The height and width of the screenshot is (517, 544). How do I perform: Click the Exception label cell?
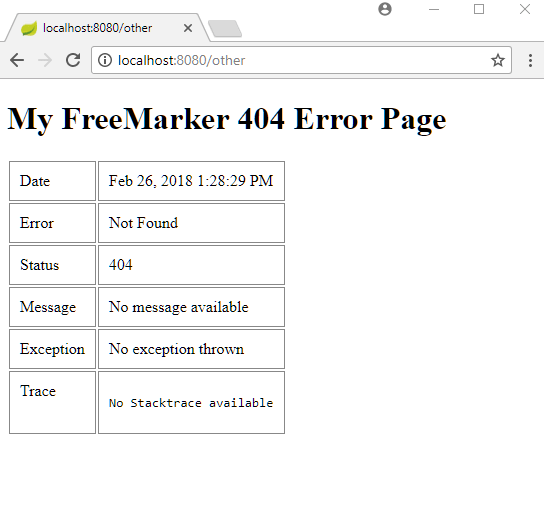coord(52,349)
